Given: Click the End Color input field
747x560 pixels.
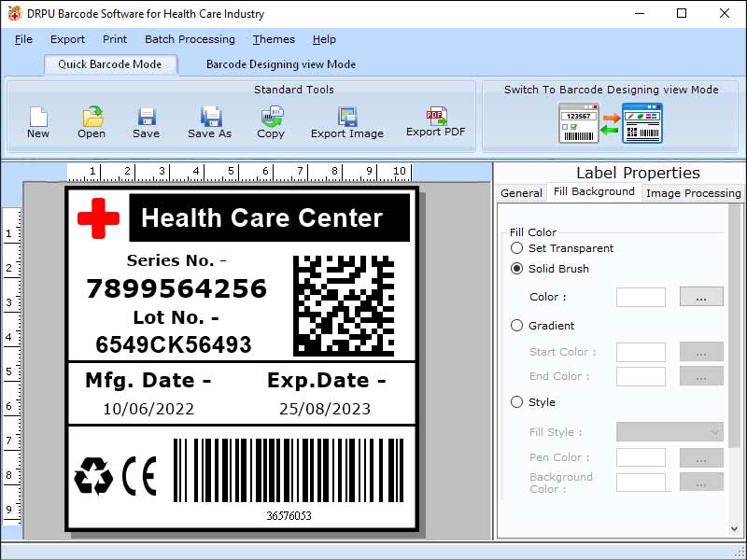Looking at the screenshot, I should [641, 376].
